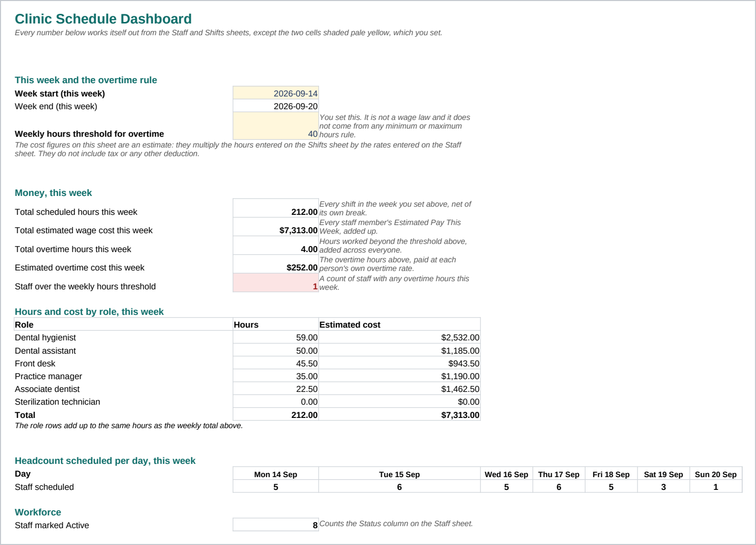Select the week start cell 2026-09-14
The width and height of the screenshot is (756, 545).
click(276, 93)
